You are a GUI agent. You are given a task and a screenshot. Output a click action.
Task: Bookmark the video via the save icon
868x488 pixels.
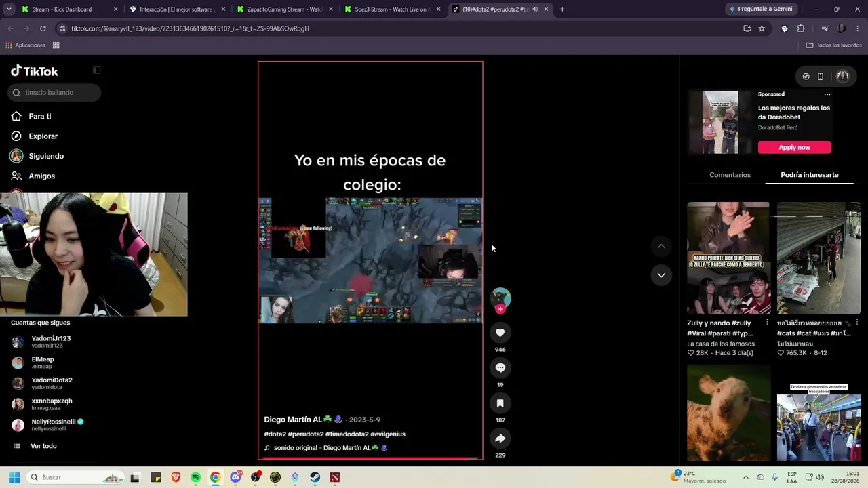pyautogui.click(x=500, y=403)
